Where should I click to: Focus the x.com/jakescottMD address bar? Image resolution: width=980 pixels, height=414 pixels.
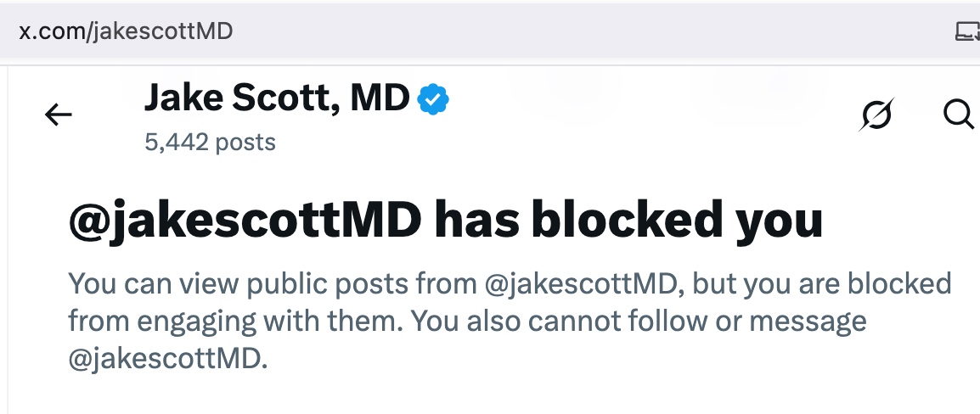tap(340, 32)
